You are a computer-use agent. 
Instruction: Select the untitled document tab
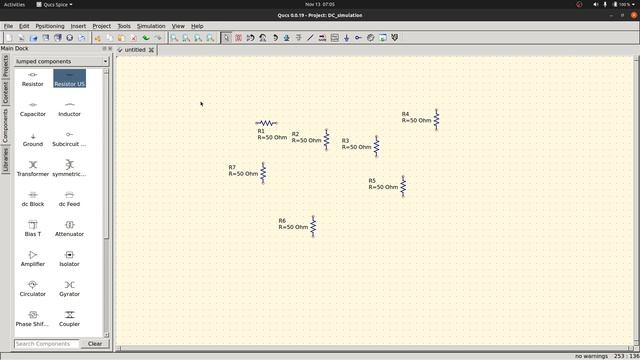pyautogui.click(x=135, y=50)
